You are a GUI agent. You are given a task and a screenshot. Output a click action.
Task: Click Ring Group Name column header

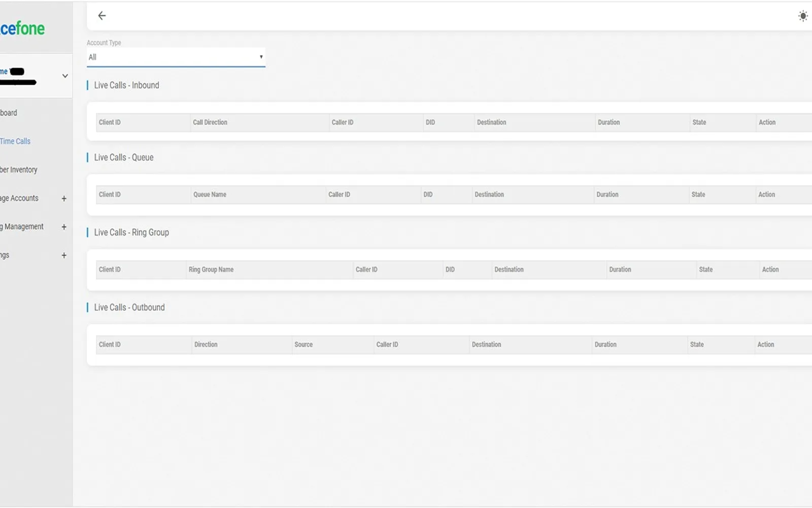(x=211, y=270)
